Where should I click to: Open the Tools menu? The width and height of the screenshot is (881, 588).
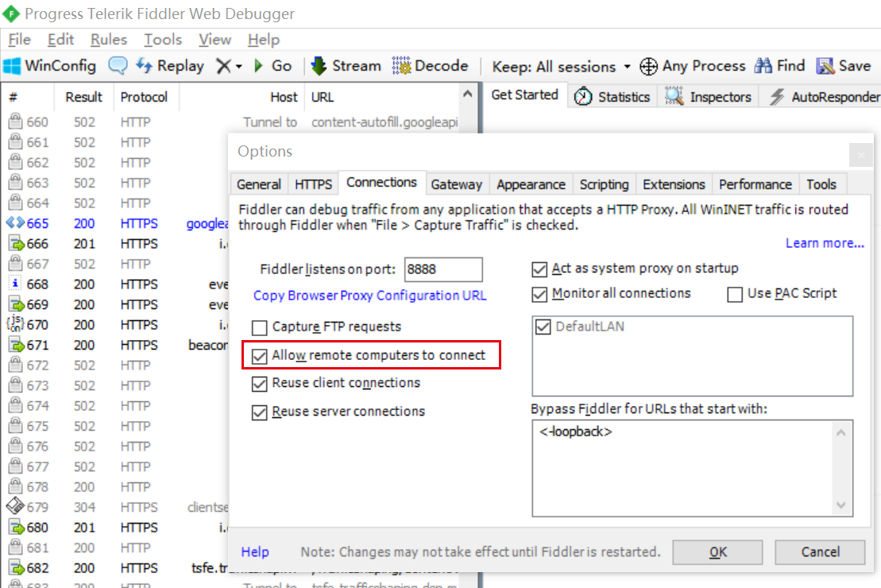tap(163, 40)
